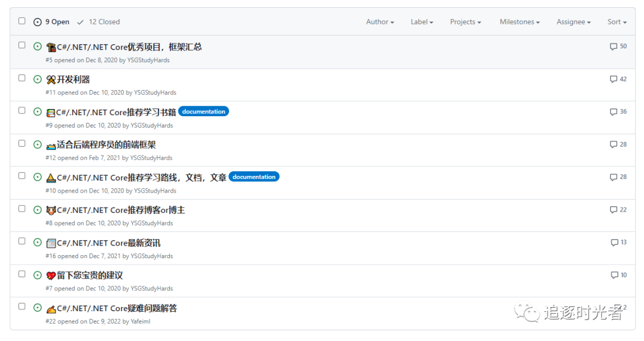Click the books emoji before 推荐学习书籍
The width and height of the screenshot is (644, 341).
[x=51, y=113]
